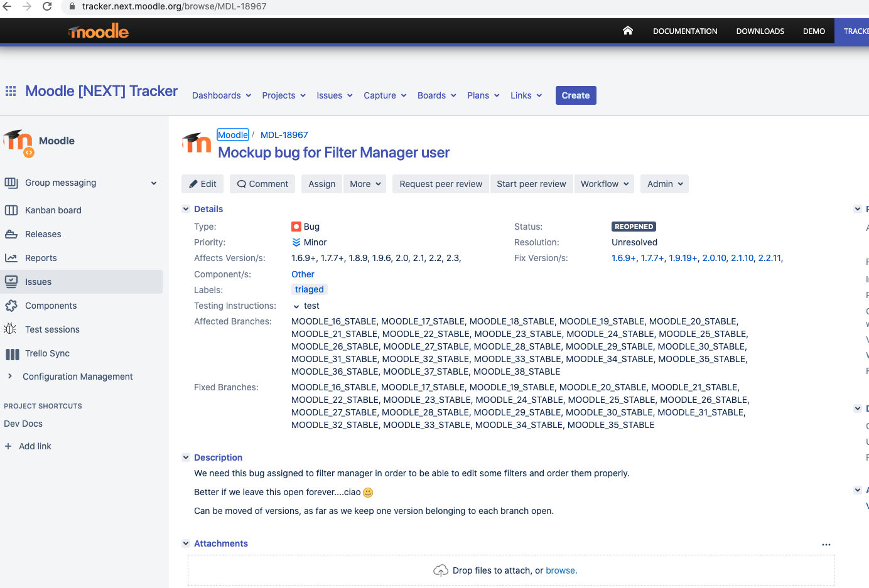This screenshot has height=588, width=869.
Task: Click Start peer review button
Action: pos(531,184)
